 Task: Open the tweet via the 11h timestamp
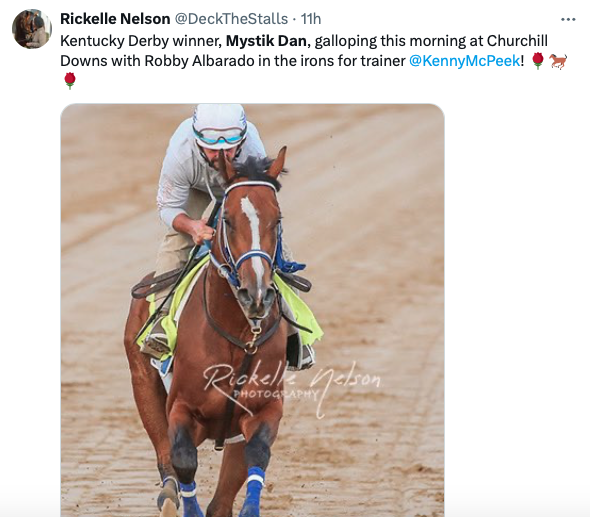tap(311, 19)
